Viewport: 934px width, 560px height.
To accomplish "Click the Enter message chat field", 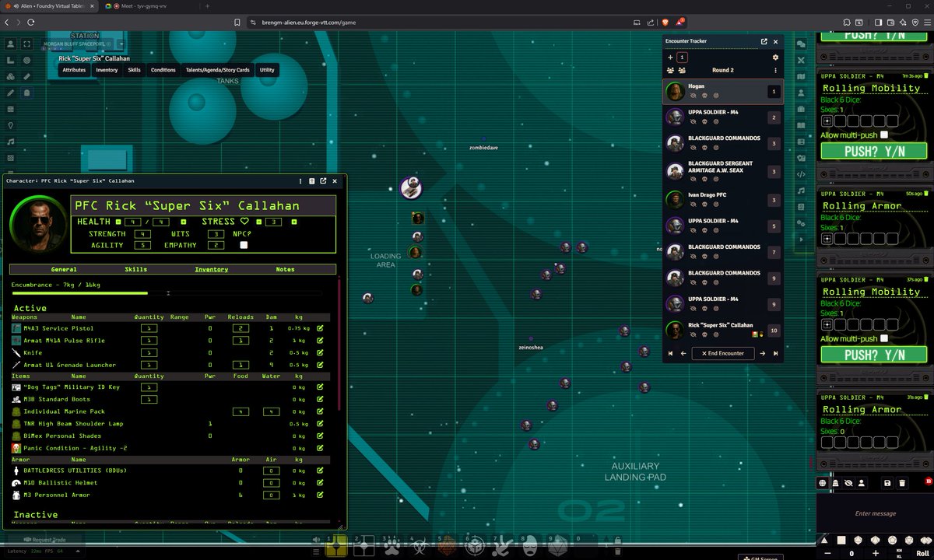I will tap(875, 513).
